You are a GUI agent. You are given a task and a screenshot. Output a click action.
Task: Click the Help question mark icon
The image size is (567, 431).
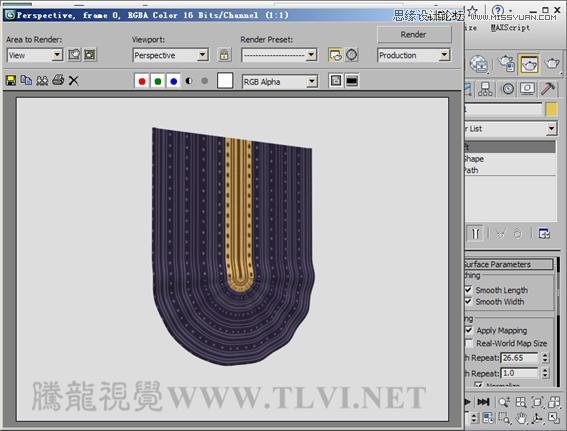(498, 10)
